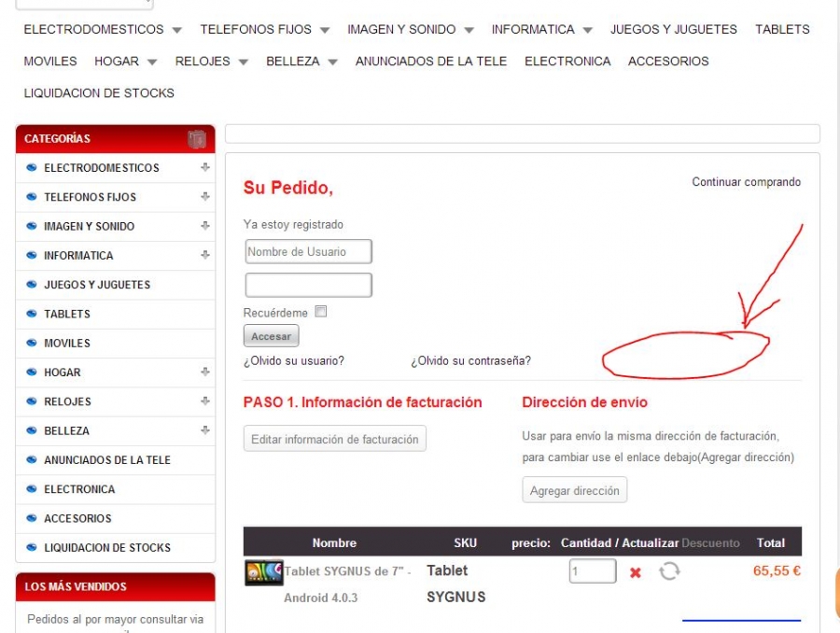Screen dimensions: 840x633
Task: Expand TELEFONOS FIJOS sidebar category plus icon
Action: coord(204,197)
